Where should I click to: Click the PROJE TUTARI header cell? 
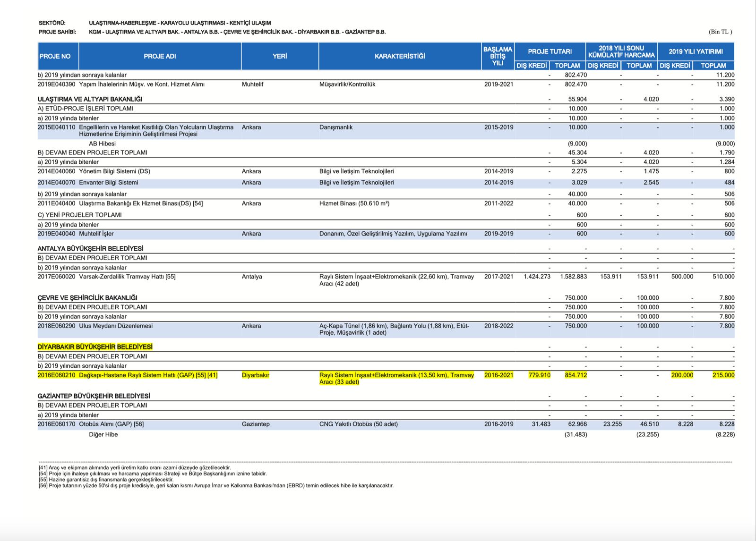point(550,51)
